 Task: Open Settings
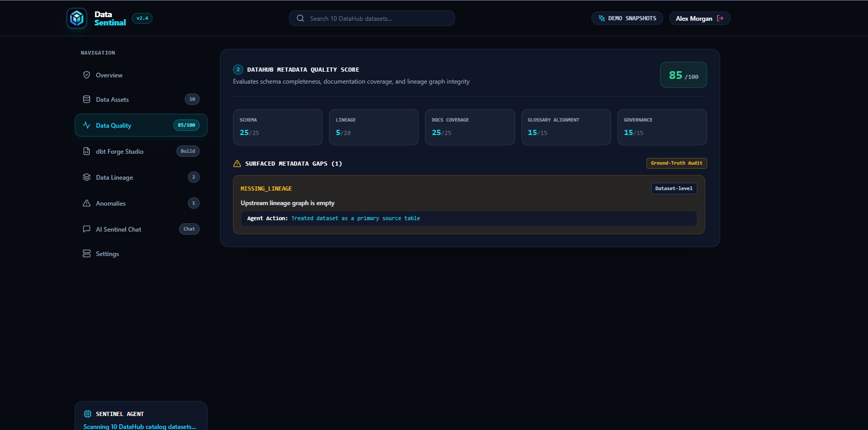pyautogui.click(x=141, y=253)
